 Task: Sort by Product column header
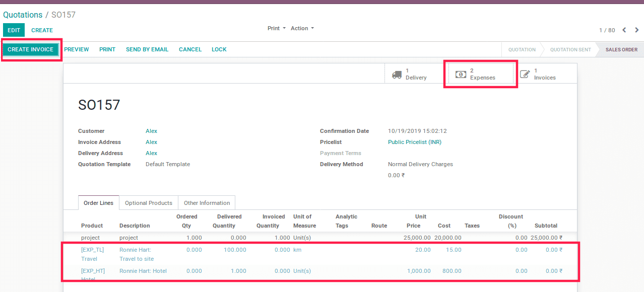pyautogui.click(x=92, y=226)
